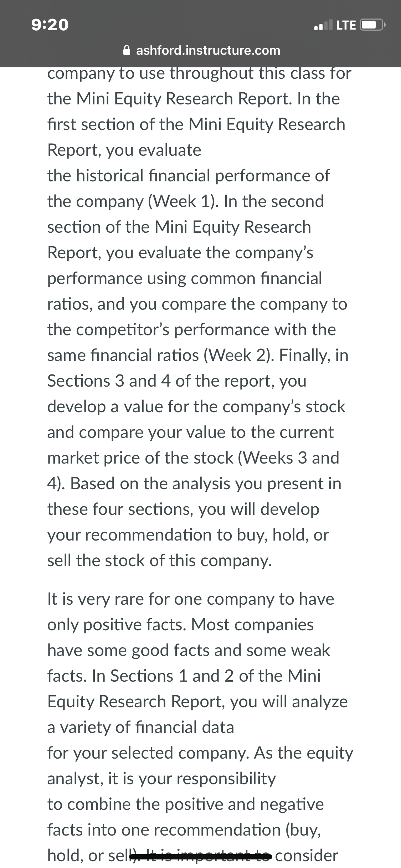Tap the padlock icon beside the URL

(x=127, y=51)
